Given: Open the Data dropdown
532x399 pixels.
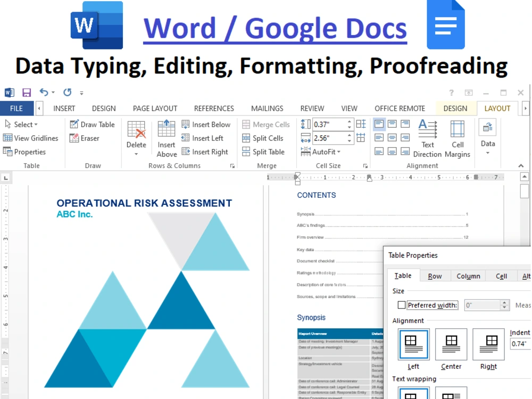Looking at the screenshot, I should [x=487, y=137].
